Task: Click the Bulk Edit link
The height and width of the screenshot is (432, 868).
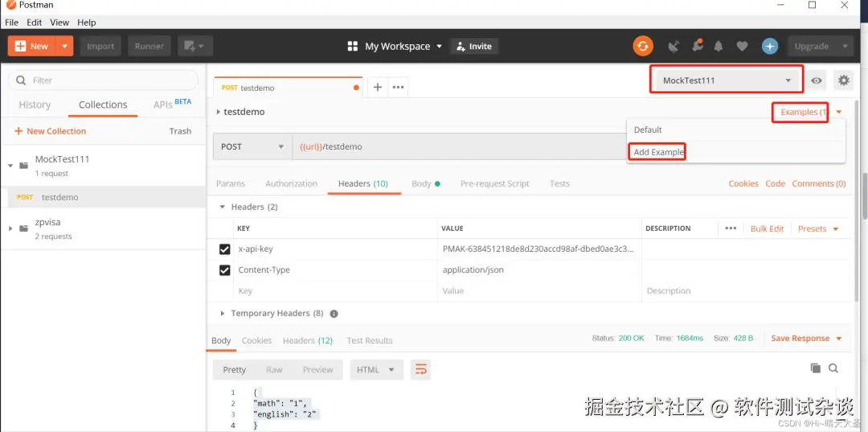Action: click(768, 228)
